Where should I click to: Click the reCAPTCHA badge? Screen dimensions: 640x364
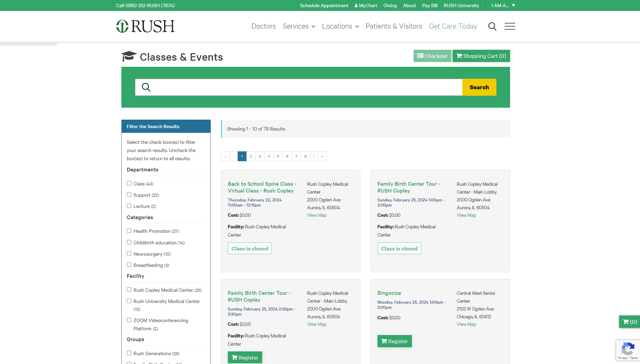tap(628, 350)
